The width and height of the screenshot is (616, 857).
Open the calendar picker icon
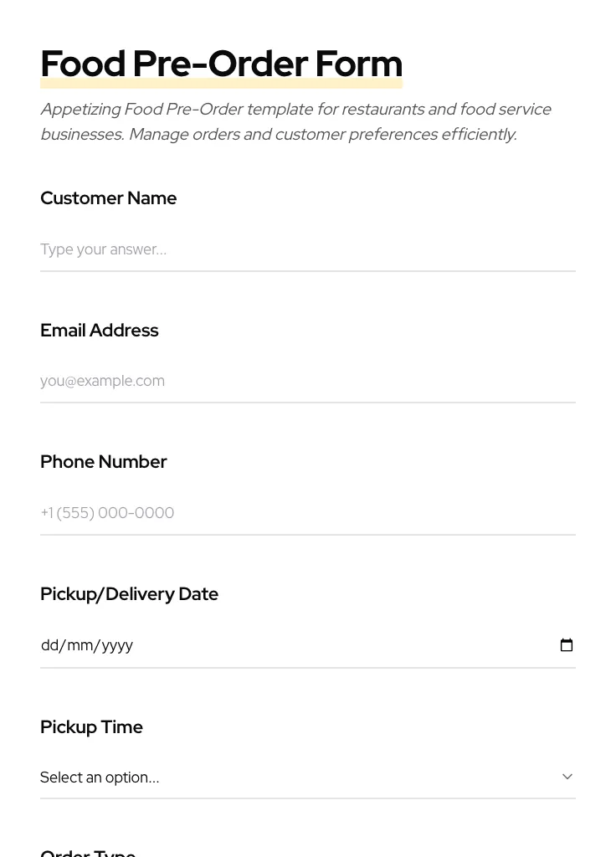pyautogui.click(x=567, y=645)
